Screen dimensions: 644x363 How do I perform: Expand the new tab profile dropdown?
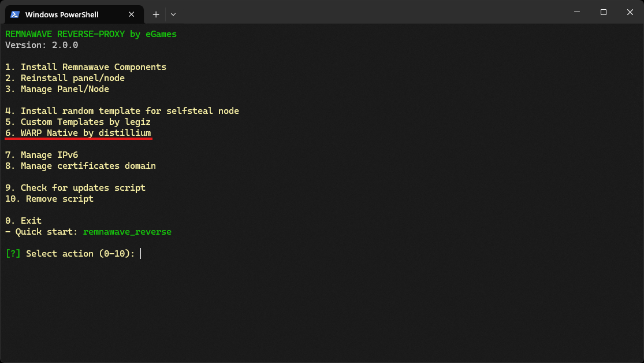173,14
